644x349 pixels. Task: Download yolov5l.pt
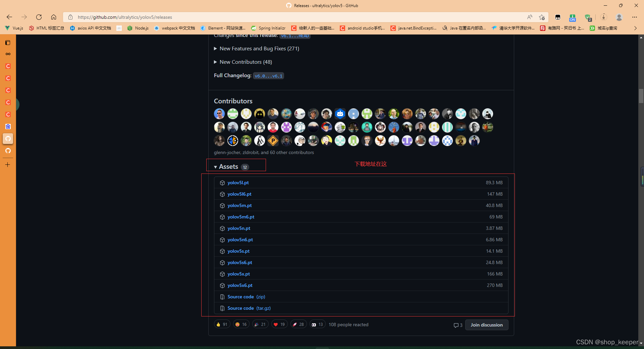[238, 183]
